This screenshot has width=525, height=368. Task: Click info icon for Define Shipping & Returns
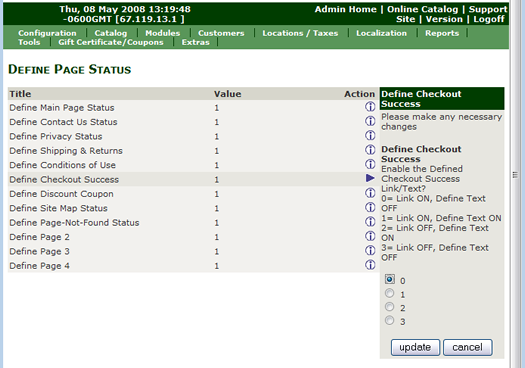[370, 150]
